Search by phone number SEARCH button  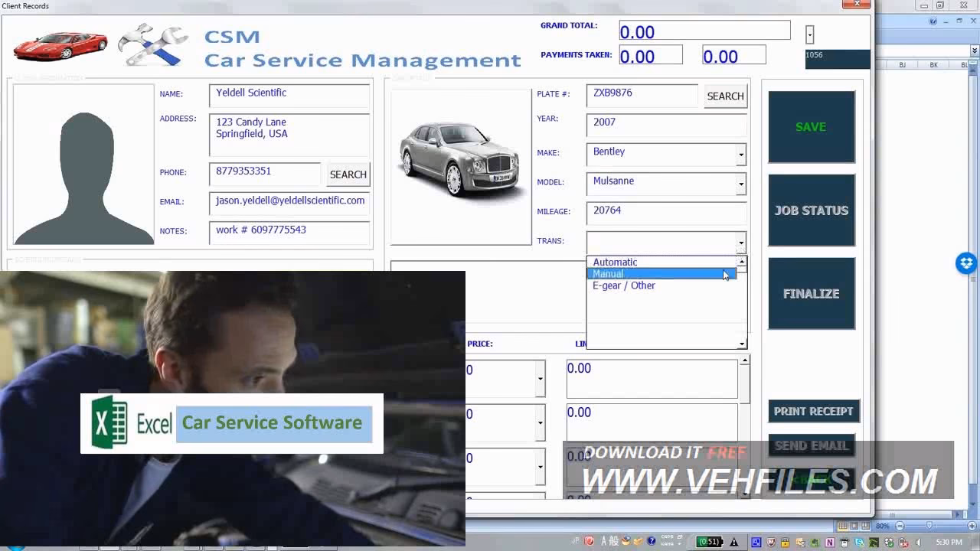pos(348,174)
